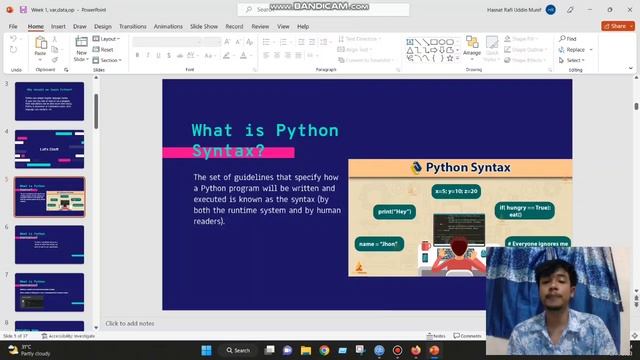
Task: Click the Paste clipboard icon
Action: [x=40, y=42]
